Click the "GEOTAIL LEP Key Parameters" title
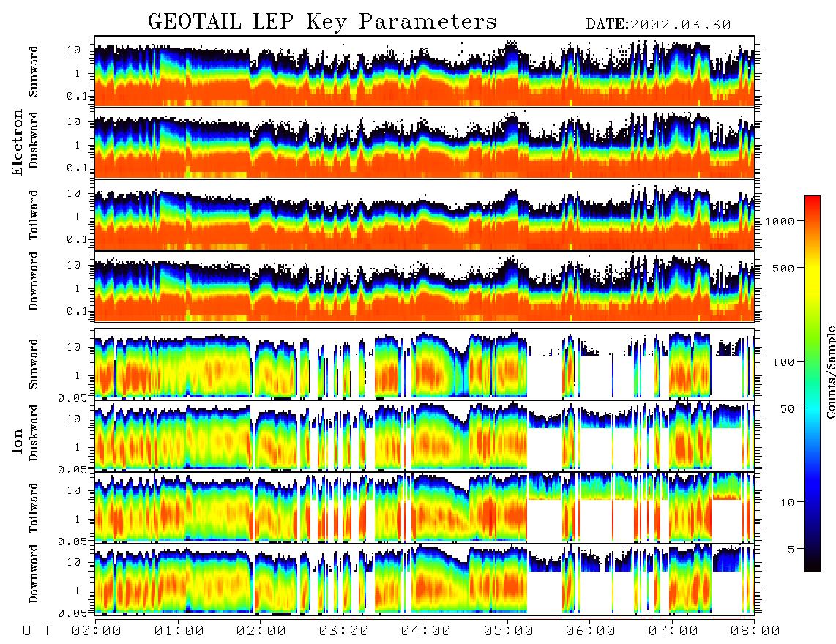This screenshot has height=644, width=836. (x=322, y=23)
